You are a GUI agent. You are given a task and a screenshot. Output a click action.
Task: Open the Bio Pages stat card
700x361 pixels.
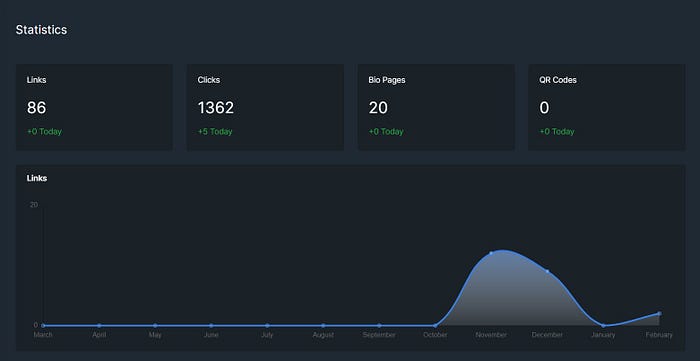click(x=436, y=107)
